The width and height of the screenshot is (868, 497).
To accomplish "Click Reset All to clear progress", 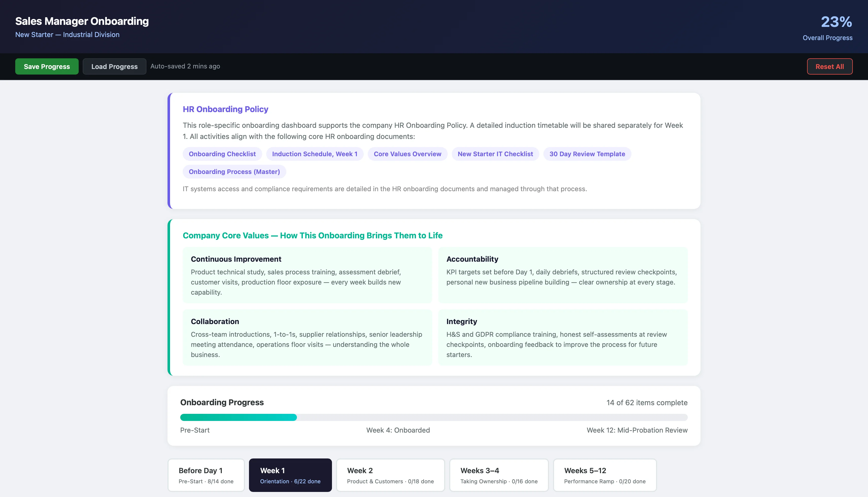I will pos(829,66).
